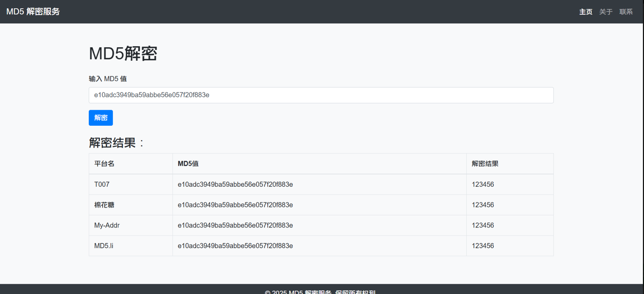Open the 主页 navigation item
Image resolution: width=644 pixels, height=294 pixels.
pyautogui.click(x=586, y=12)
